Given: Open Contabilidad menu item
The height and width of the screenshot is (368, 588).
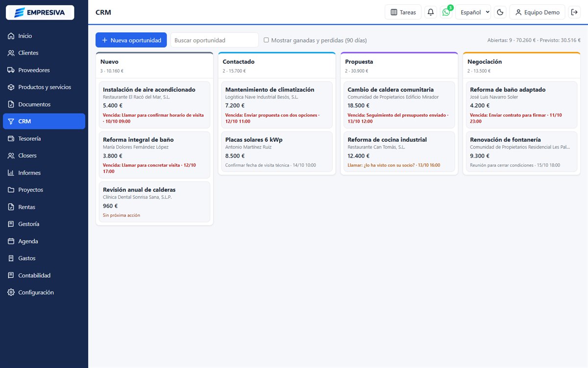Looking at the screenshot, I should [44, 276].
